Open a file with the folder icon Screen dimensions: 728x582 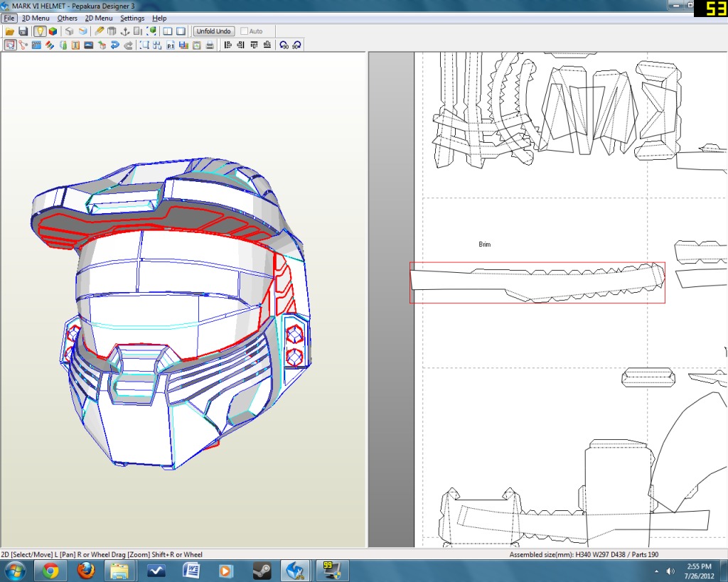point(10,31)
